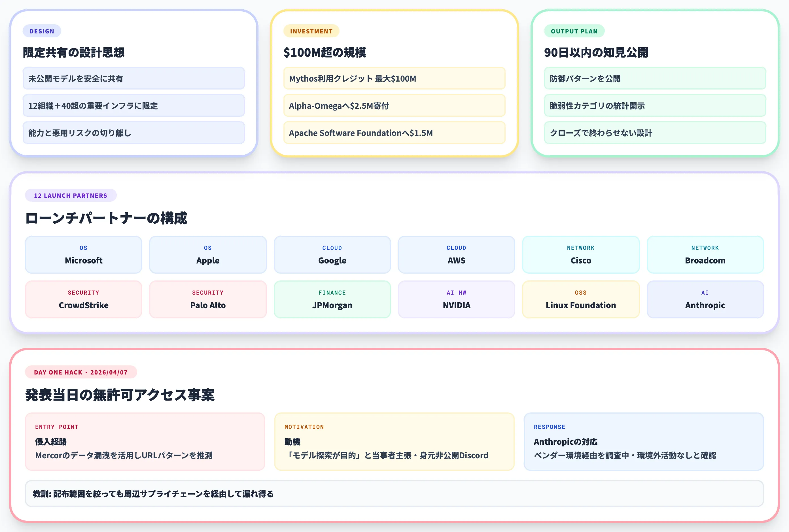Click the Anthropic AI partner card
The height and width of the screenshot is (532, 789).
(x=705, y=299)
